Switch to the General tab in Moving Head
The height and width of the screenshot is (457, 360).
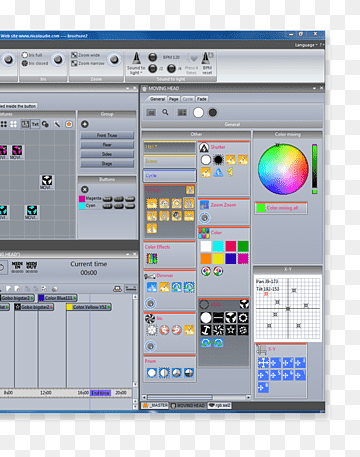(157, 99)
